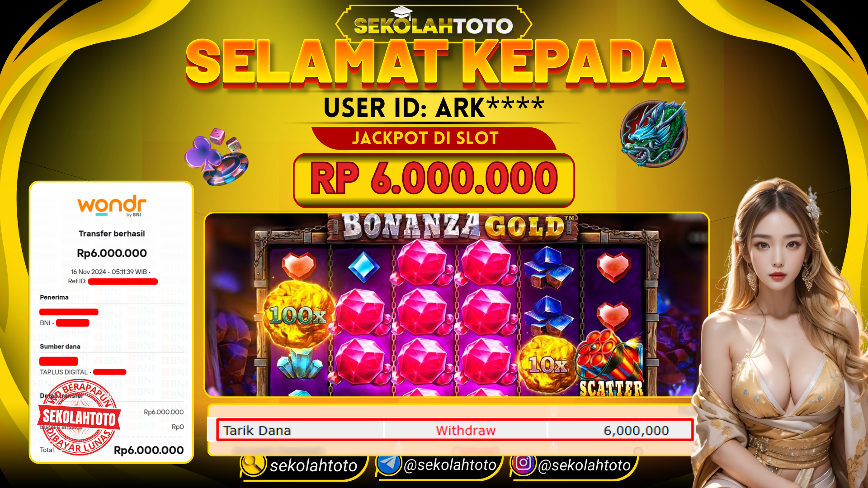Click the Instagram camera icon
The width and height of the screenshot is (868, 488).
point(524,463)
